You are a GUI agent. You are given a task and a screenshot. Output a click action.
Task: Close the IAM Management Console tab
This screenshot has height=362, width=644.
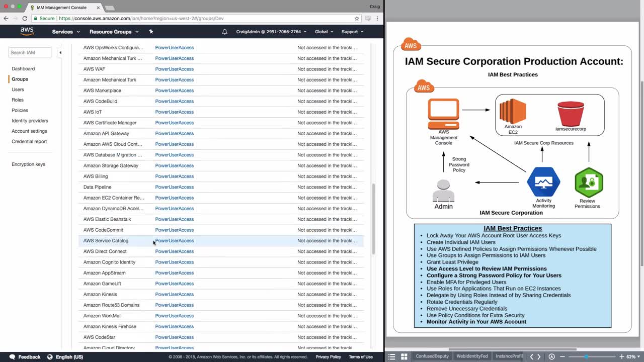point(98,8)
